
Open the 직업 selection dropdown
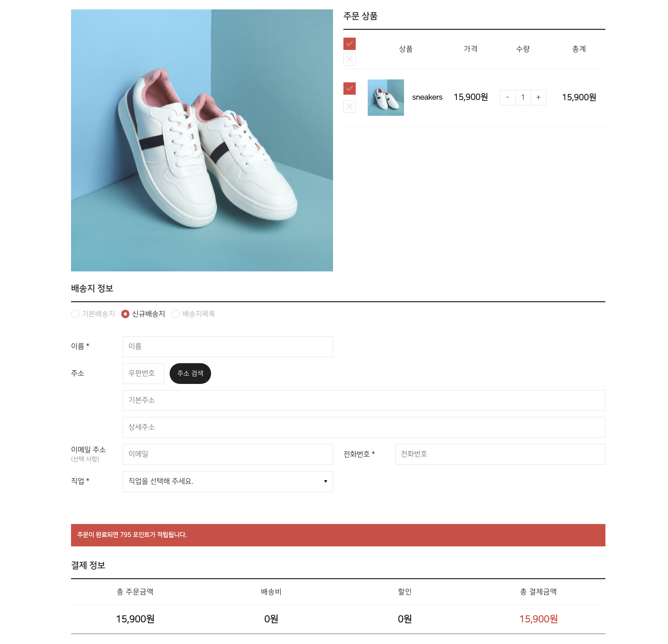228,482
